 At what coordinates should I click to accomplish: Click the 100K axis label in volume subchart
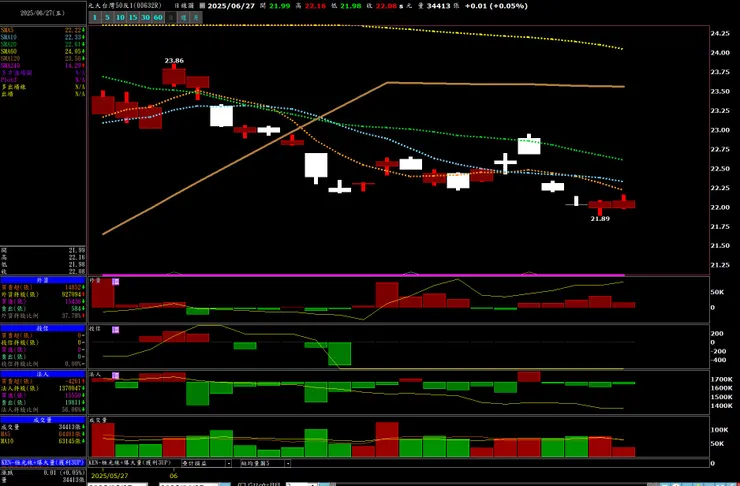tap(719, 430)
